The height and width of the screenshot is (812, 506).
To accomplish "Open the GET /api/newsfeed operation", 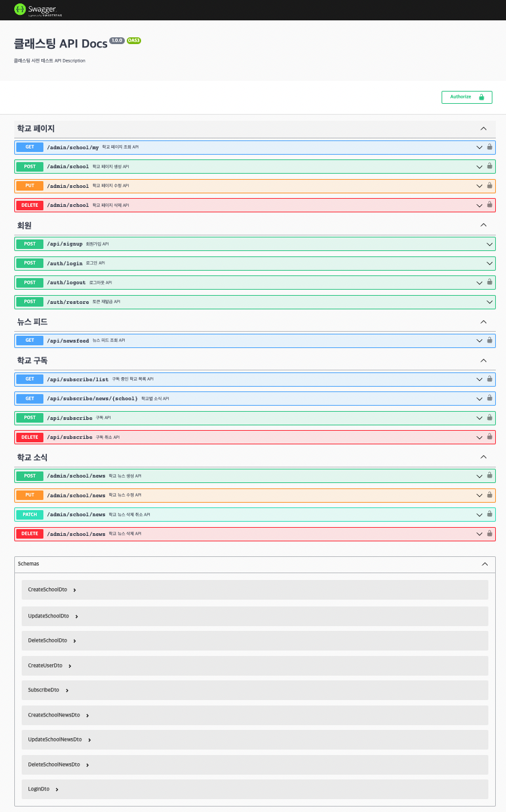I will [255, 341].
